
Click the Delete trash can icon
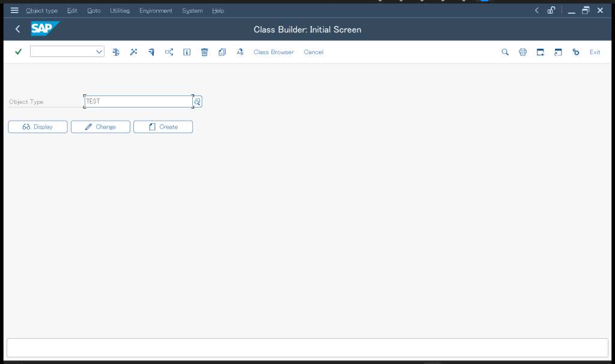tap(204, 52)
